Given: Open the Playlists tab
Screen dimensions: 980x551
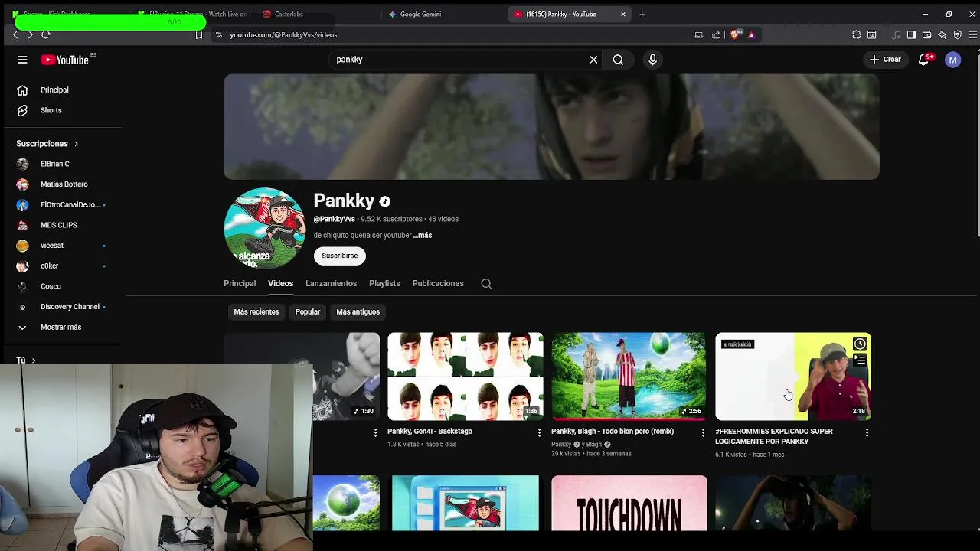Looking at the screenshot, I should coord(384,283).
